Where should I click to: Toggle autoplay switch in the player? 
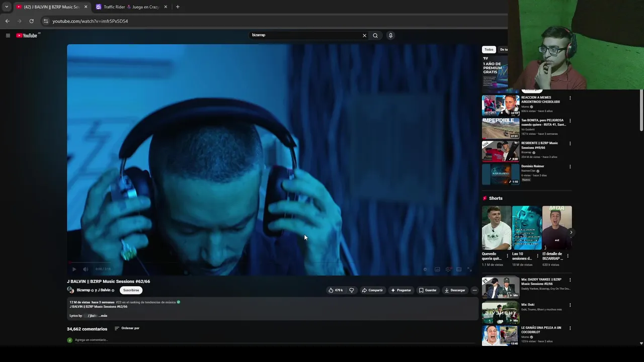426,269
